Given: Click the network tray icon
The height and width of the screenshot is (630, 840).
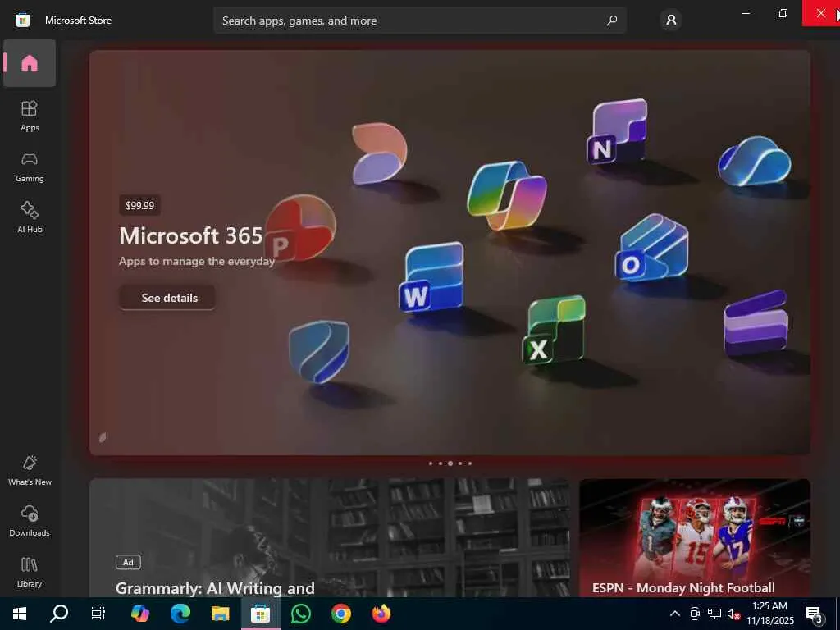Looking at the screenshot, I should (714, 614).
